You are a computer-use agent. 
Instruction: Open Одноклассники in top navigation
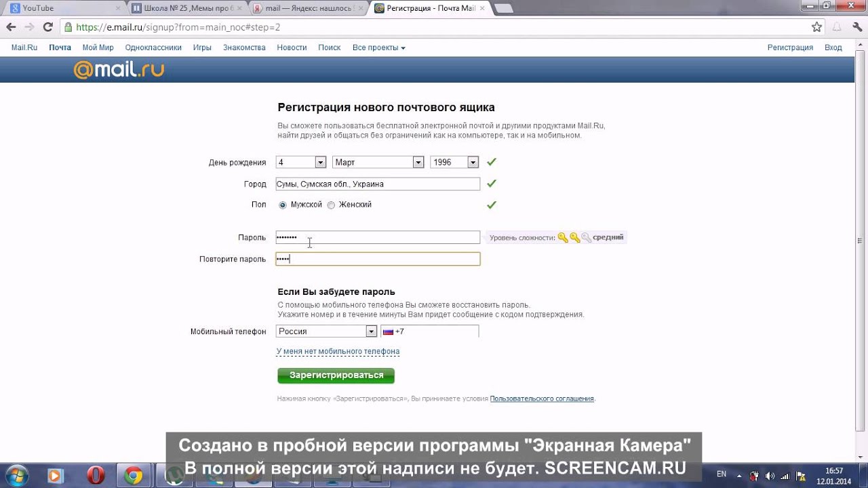(x=153, y=47)
